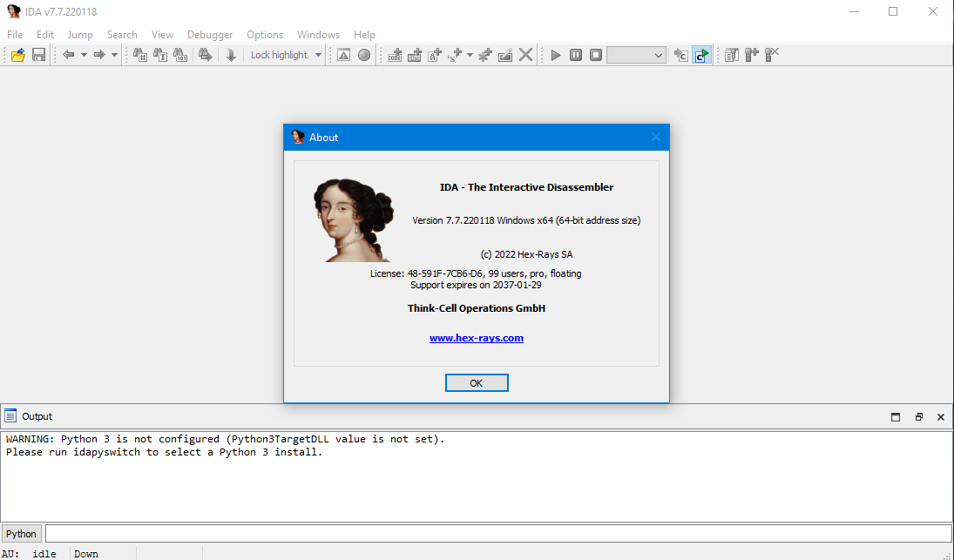Follow the www.hex-rays.com link

477,338
